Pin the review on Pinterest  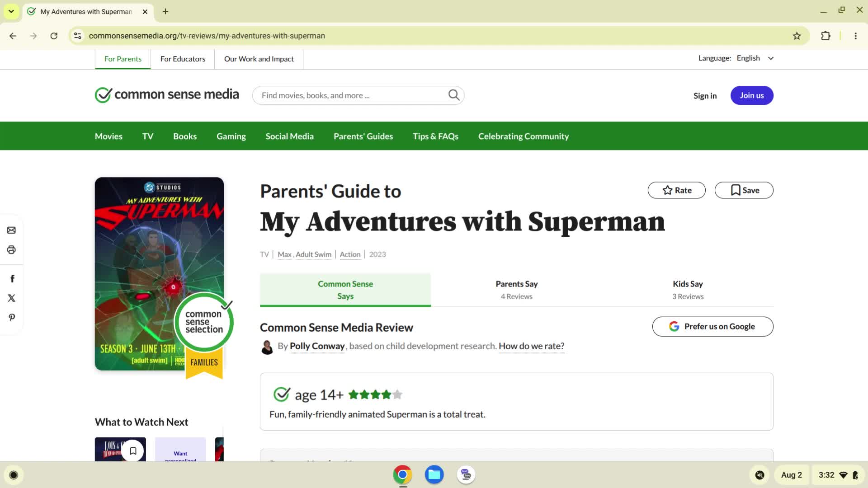click(12, 318)
